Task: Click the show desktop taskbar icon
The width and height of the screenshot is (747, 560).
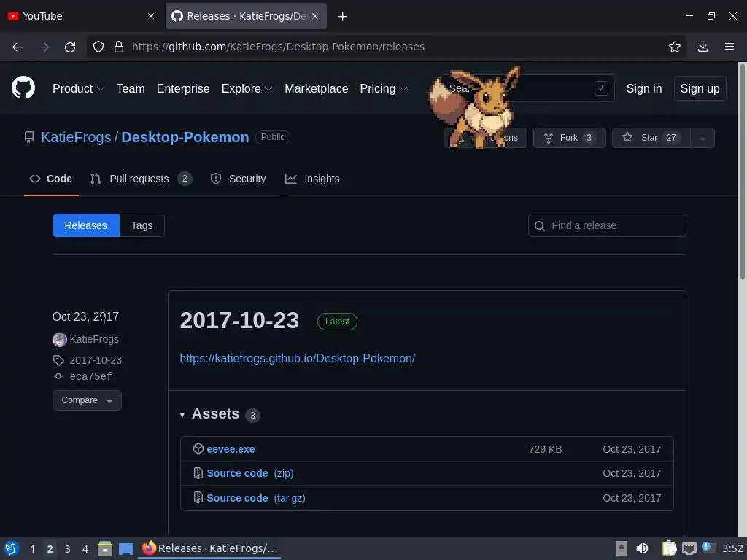Action: pyautogui.click(x=125, y=549)
